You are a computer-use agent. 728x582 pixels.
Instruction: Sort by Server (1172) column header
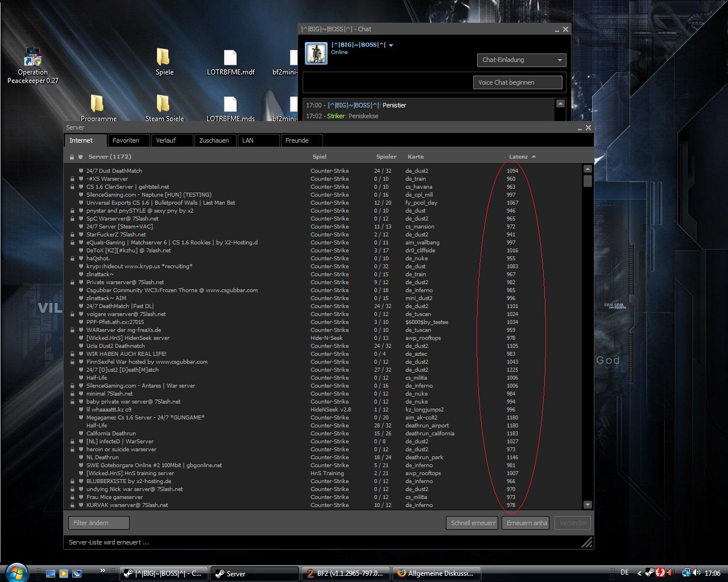click(x=110, y=157)
